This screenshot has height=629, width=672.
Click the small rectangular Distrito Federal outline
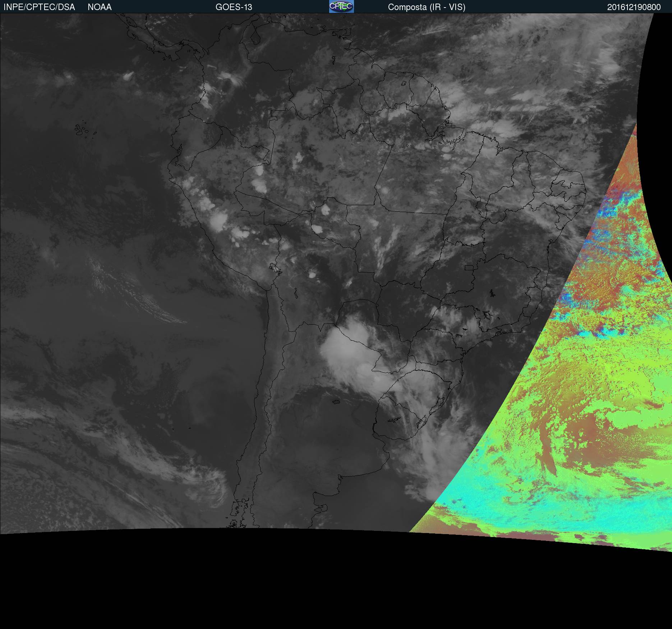pos(469,267)
